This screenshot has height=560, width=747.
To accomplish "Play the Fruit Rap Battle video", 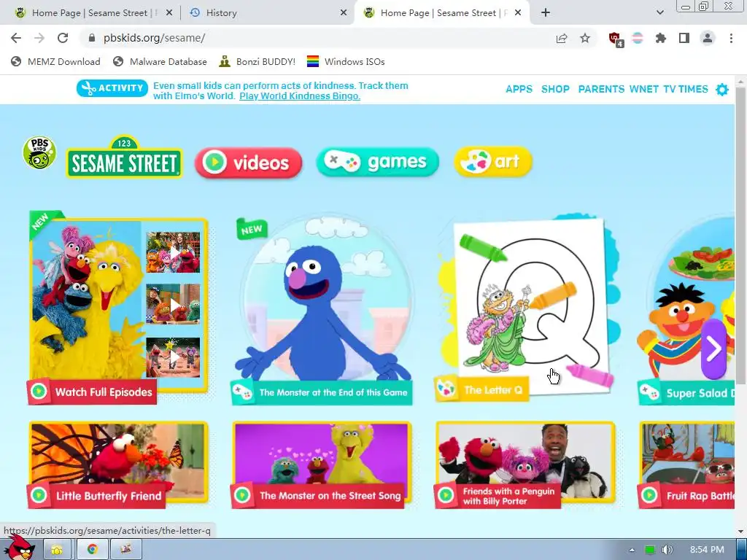I will click(686, 465).
